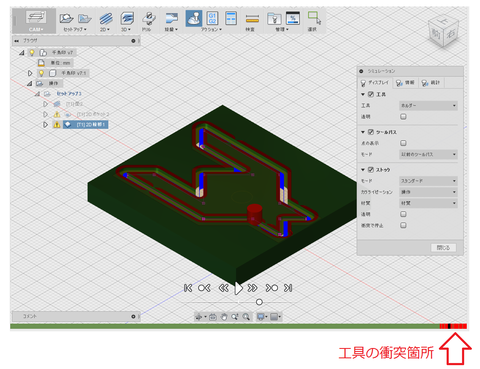Collapse the browser panel with double arrows
The width and height of the screenshot is (480, 369).
(x=16, y=41)
